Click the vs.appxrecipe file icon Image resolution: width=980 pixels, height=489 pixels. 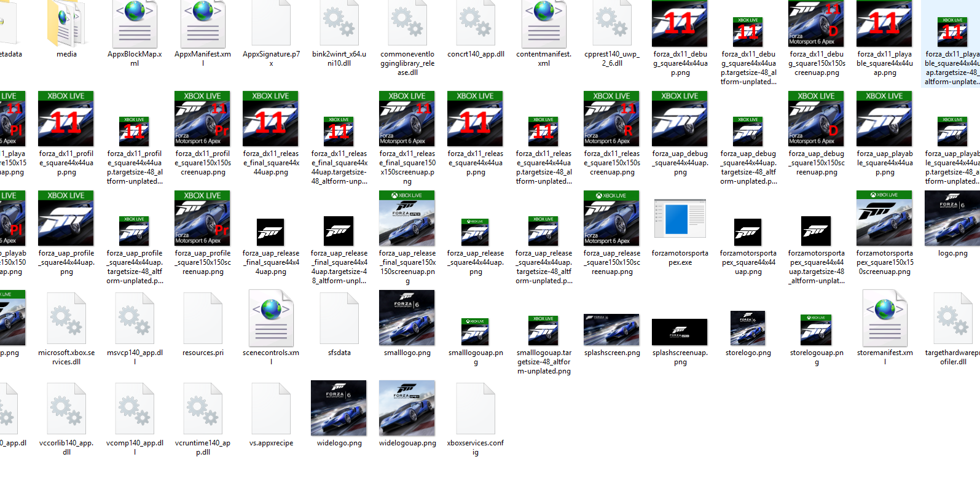[271, 408]
